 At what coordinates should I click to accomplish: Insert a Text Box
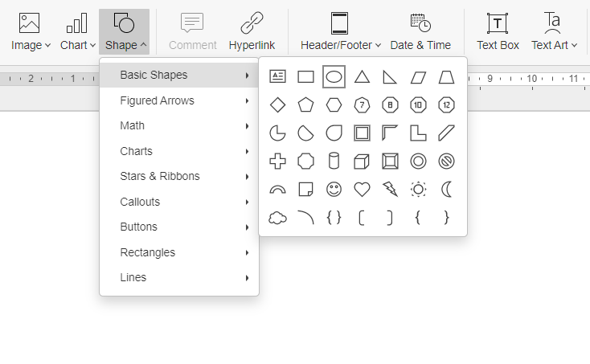point(498,31)
